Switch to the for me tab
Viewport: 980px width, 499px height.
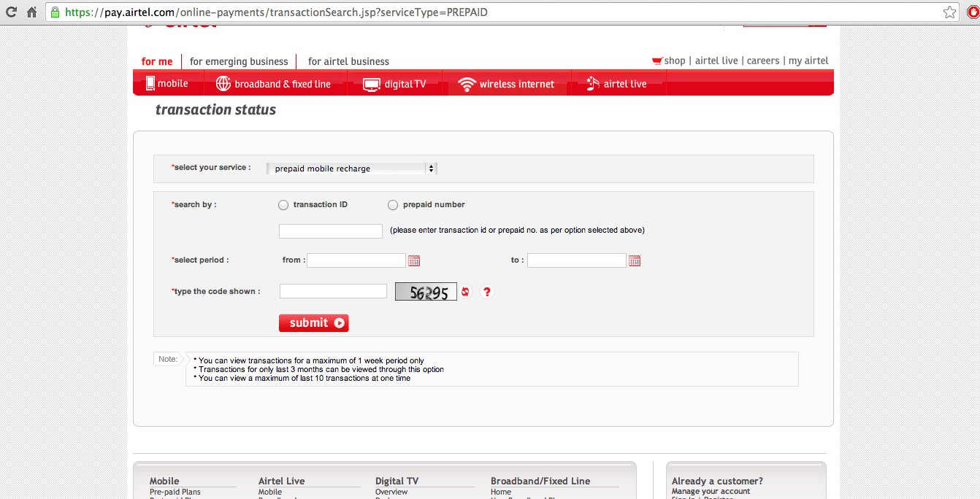tap(157, 61)
